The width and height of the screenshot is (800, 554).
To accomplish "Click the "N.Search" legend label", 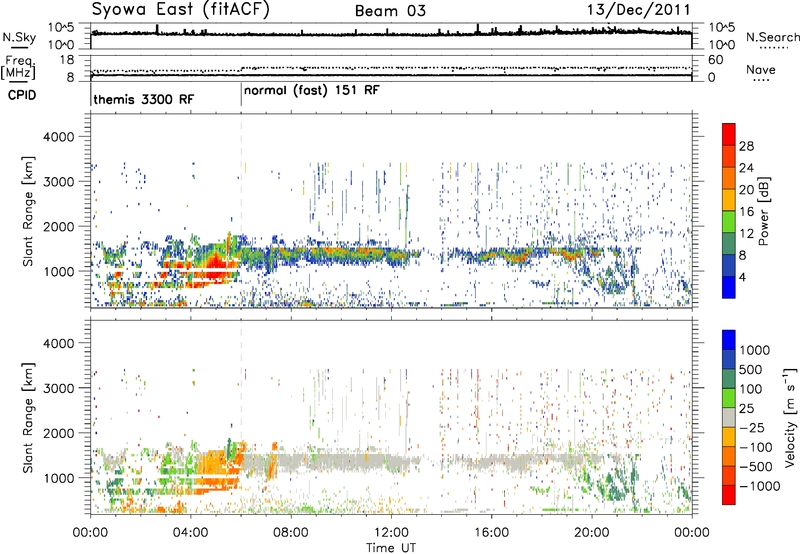I will pos(772,37).
